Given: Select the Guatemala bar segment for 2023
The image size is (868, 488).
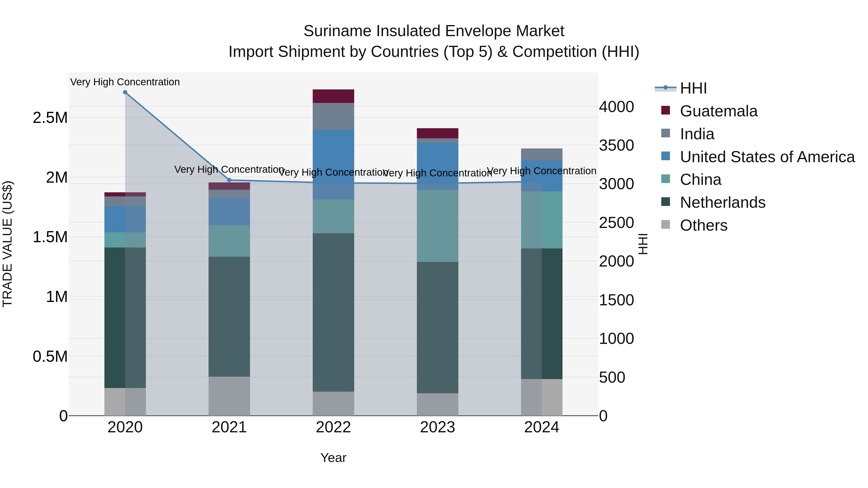Looking at the screenshot, I should tap(437, 133).
